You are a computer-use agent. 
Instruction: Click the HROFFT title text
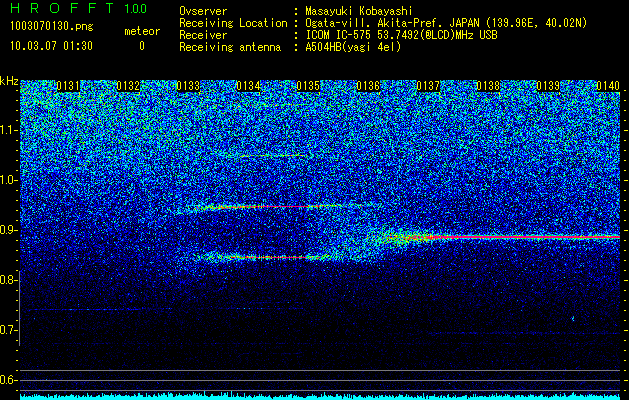(63, 8)
